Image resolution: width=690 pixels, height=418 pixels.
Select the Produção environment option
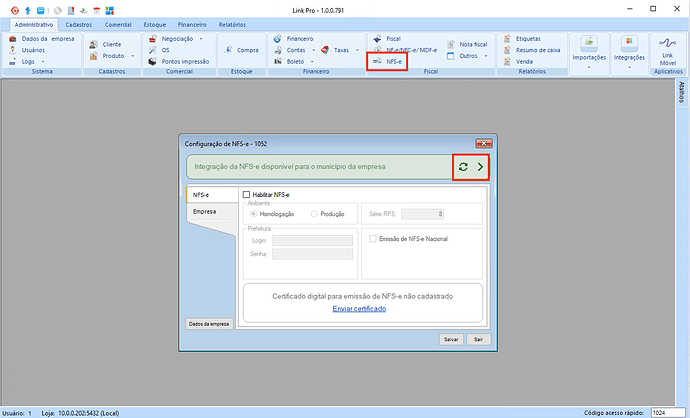(315, 213)
